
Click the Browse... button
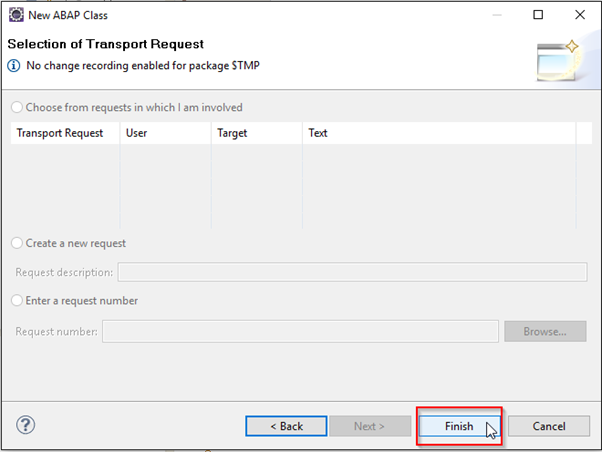(545, 331)
